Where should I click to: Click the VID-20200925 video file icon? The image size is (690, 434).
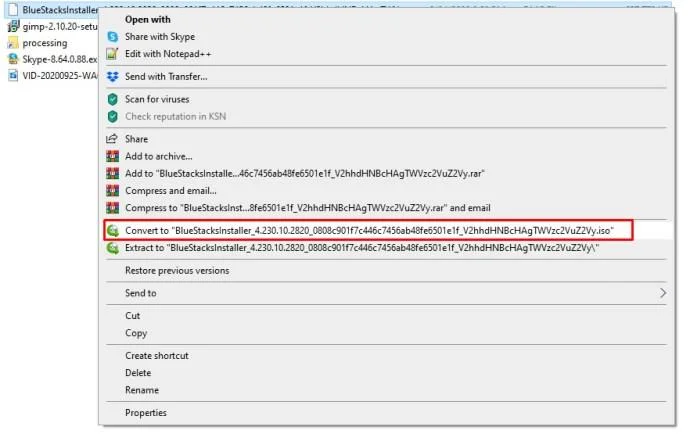(x=13, y=75)
